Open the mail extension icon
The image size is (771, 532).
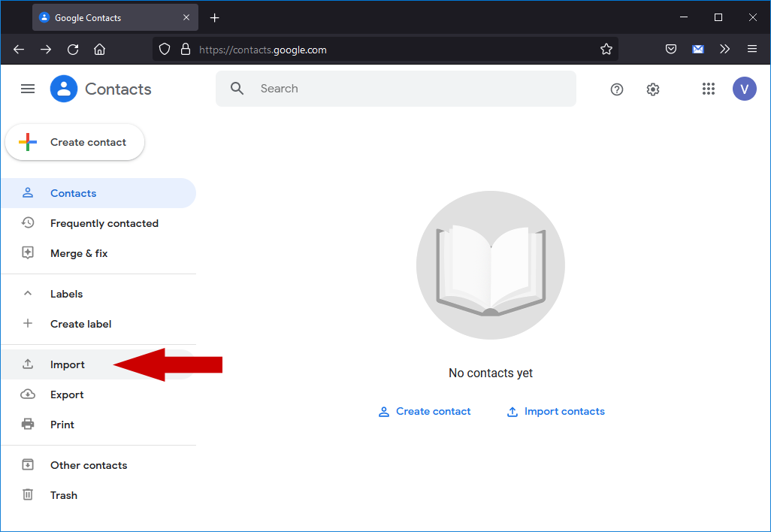click(698, 49)
